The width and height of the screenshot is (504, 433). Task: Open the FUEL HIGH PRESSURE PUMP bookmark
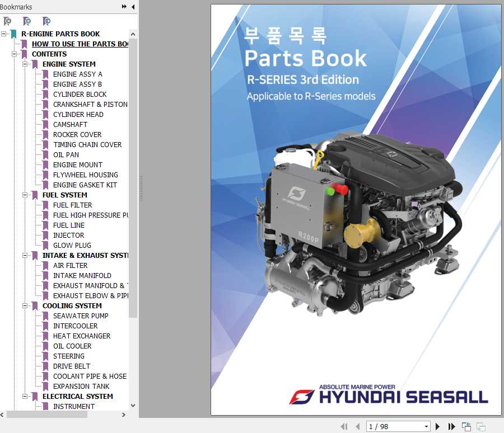point(91,215)
